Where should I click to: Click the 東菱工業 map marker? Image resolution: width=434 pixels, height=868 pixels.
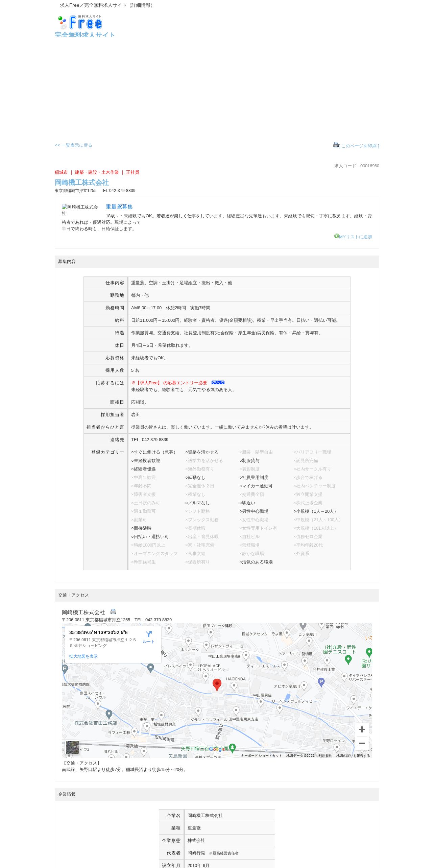click(147, 727)
